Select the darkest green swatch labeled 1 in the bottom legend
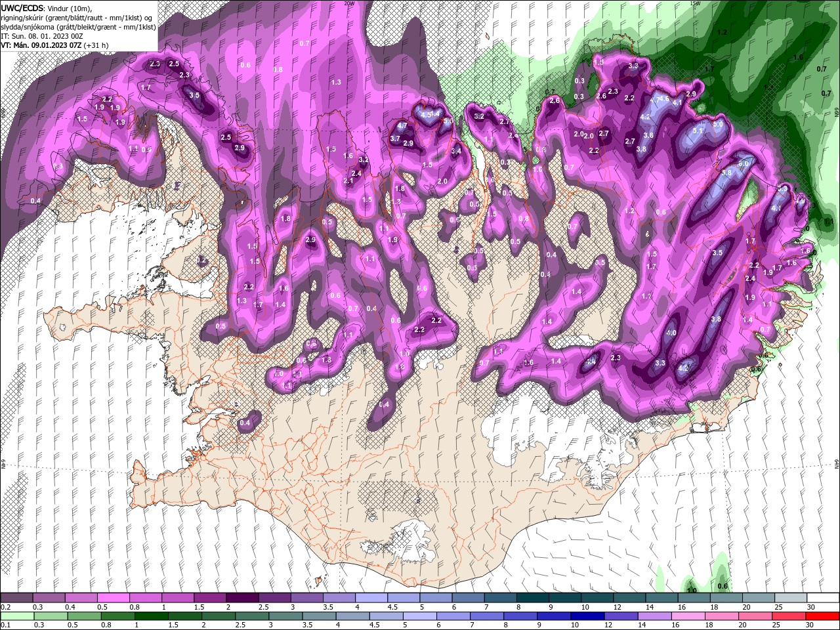840x630 pixels. (x=152, y=616)
